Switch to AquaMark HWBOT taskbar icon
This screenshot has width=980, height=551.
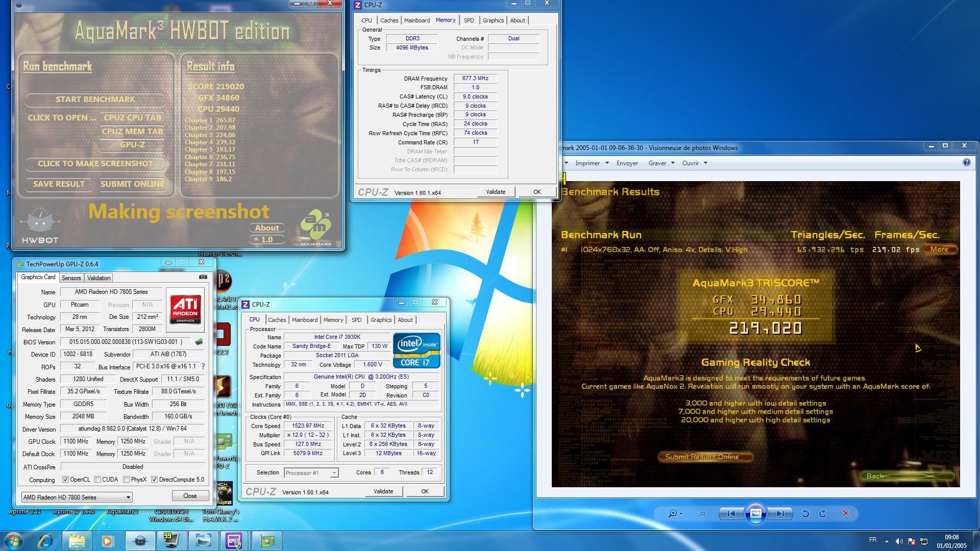(x=140, y=540)
